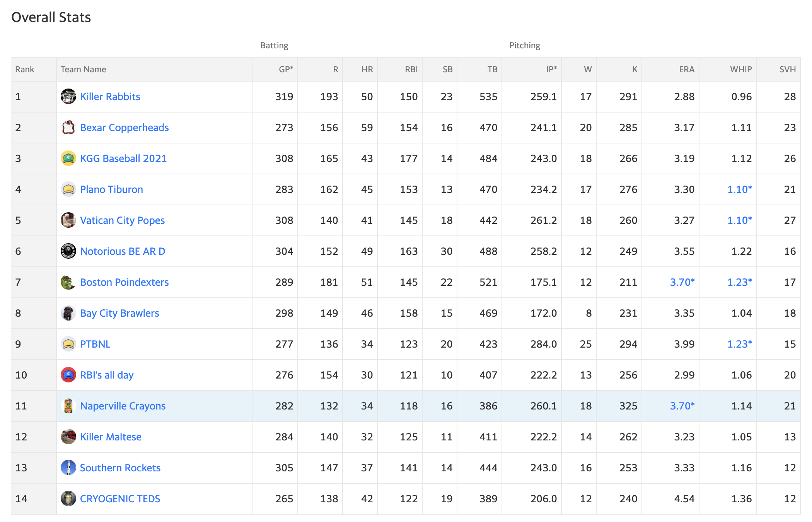Open the Bay City Brawlers team link
Screen dimensions: 812x522
119,313
